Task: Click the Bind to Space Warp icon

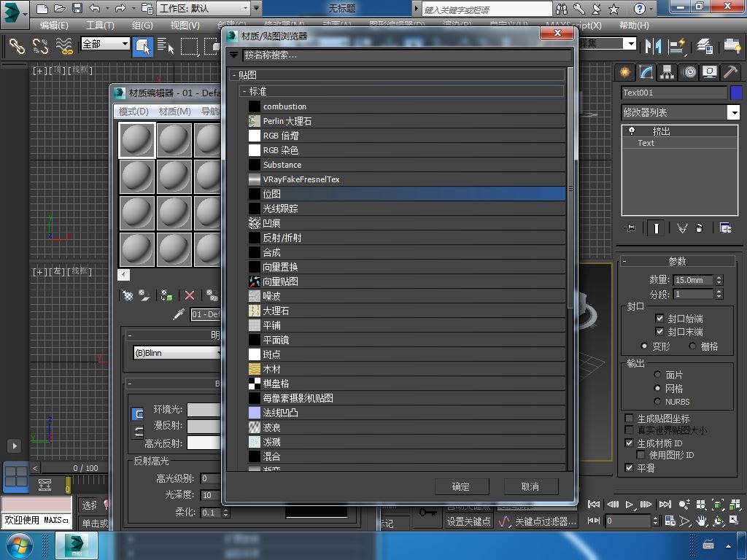Action: click(x=64, y=46)
